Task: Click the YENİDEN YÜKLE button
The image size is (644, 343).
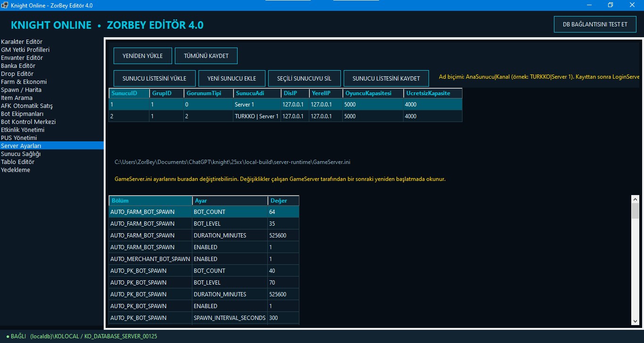Action: tap(143, 56)
